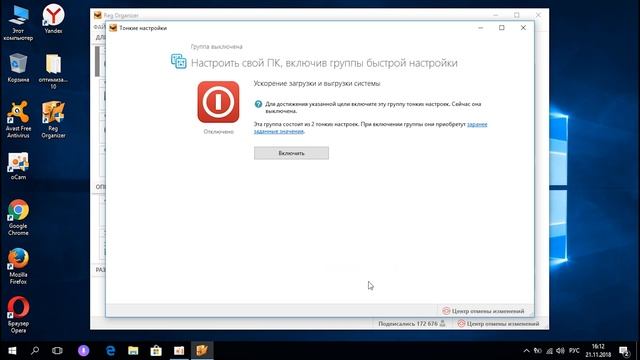
Task: Open Yandex browser desktop shortcut
Action: [53, 19]
